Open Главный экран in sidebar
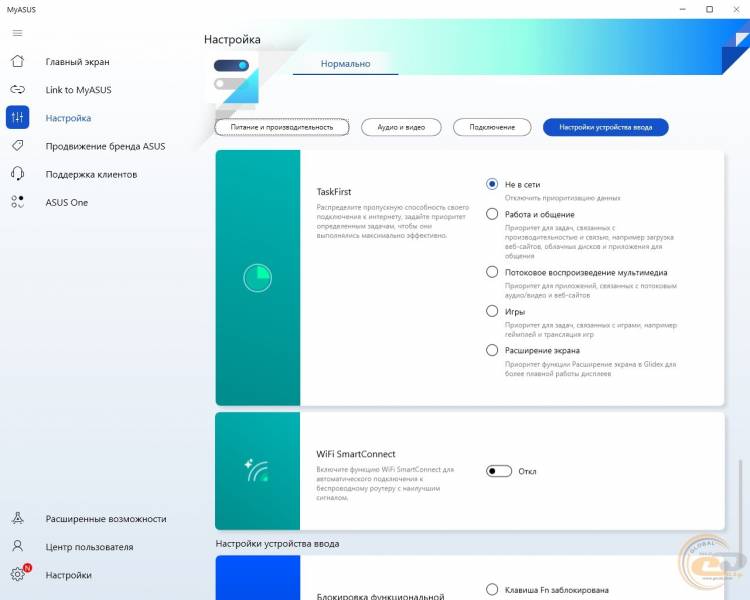 click(x=77, y=62)
